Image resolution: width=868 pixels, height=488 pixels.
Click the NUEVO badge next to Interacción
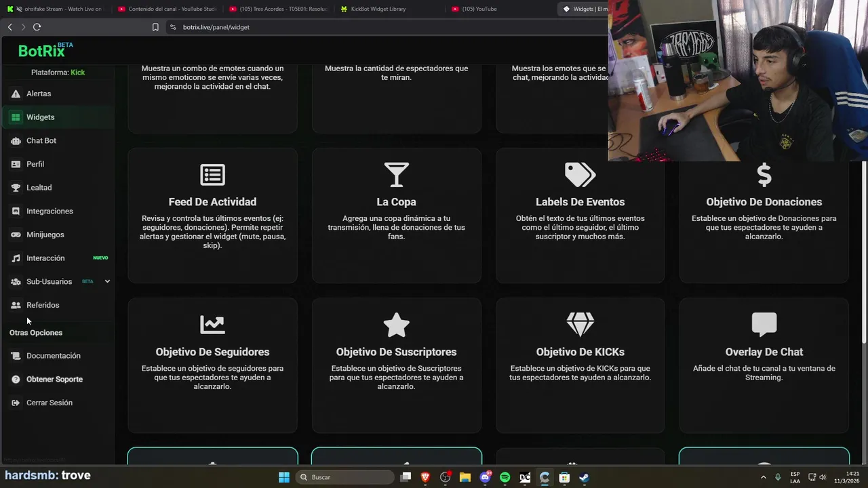pyautogui.click(x=100, y=258)
